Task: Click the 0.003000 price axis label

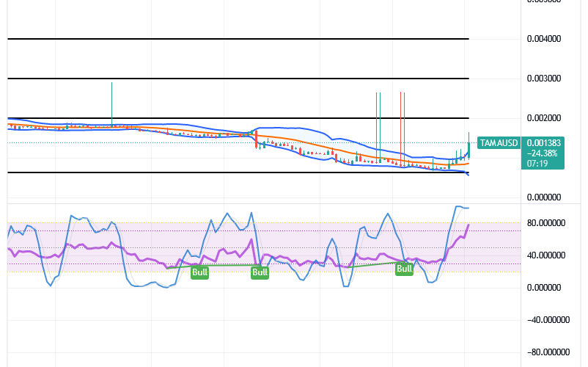Action: point(544,79)
